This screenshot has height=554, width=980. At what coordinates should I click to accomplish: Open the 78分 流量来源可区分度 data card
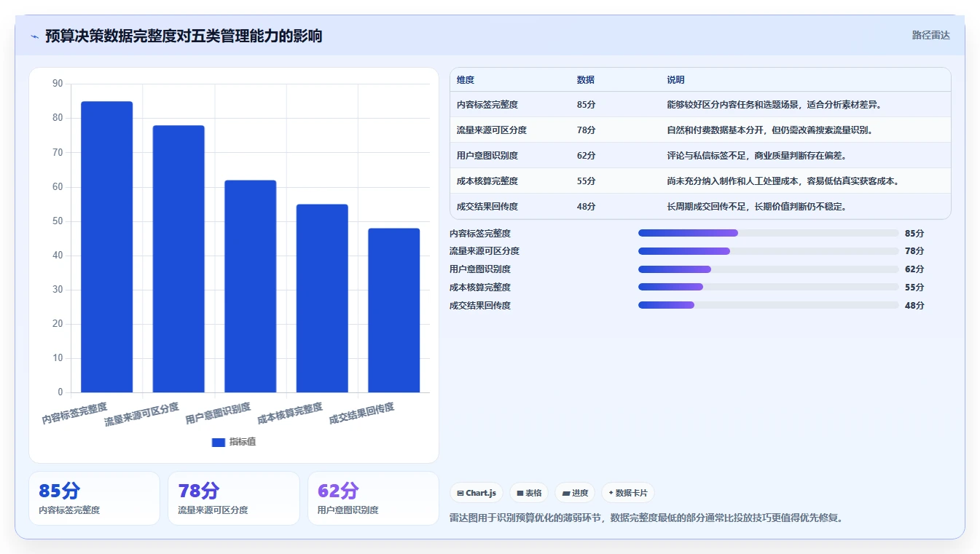point(233,498)
